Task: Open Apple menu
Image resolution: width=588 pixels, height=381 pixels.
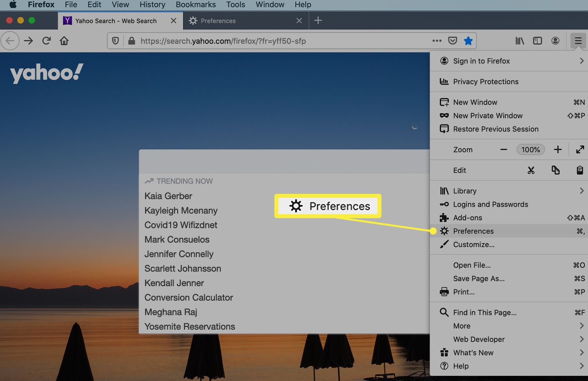Action: [13, 5]
